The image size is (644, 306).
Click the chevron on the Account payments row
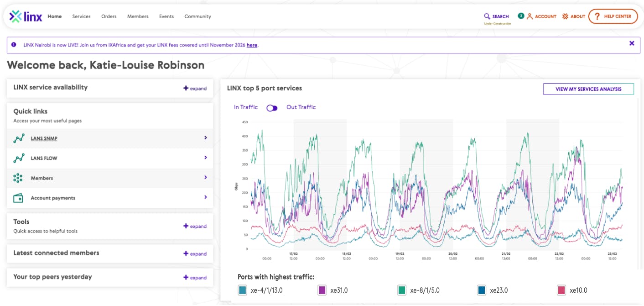(x=206, y=197)
